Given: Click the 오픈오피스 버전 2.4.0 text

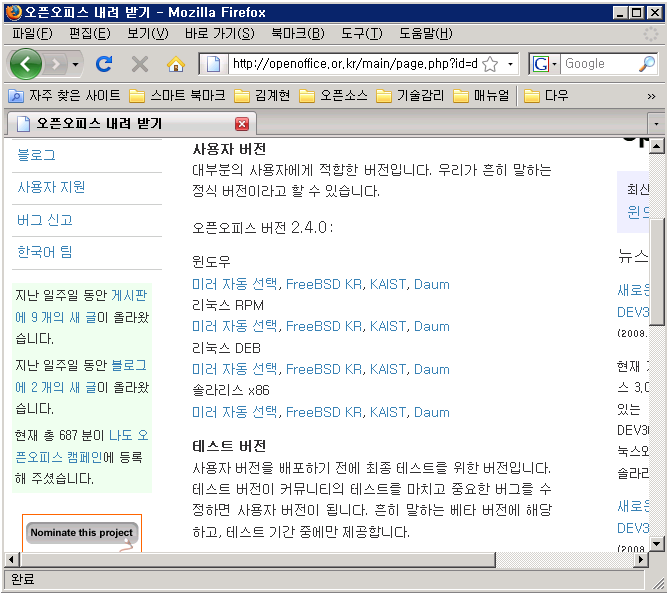Looking at the screenshot, I should click(262, 228).
